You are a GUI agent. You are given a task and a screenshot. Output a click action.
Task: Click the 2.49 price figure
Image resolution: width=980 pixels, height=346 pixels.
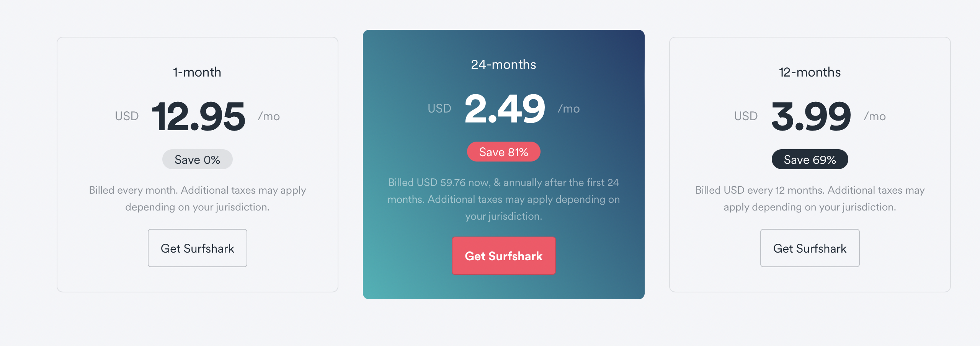pos(505,109)
